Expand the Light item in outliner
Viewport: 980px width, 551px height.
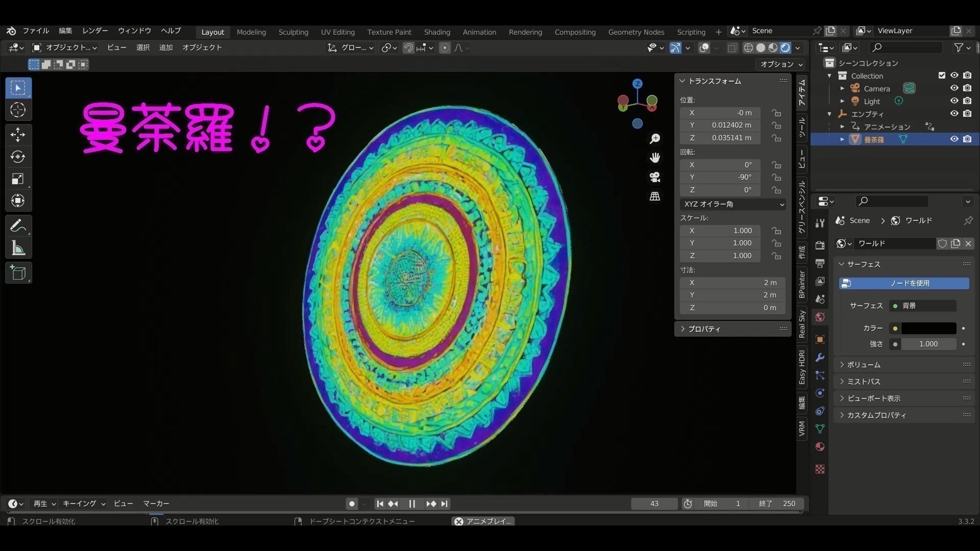click(842, 101)
